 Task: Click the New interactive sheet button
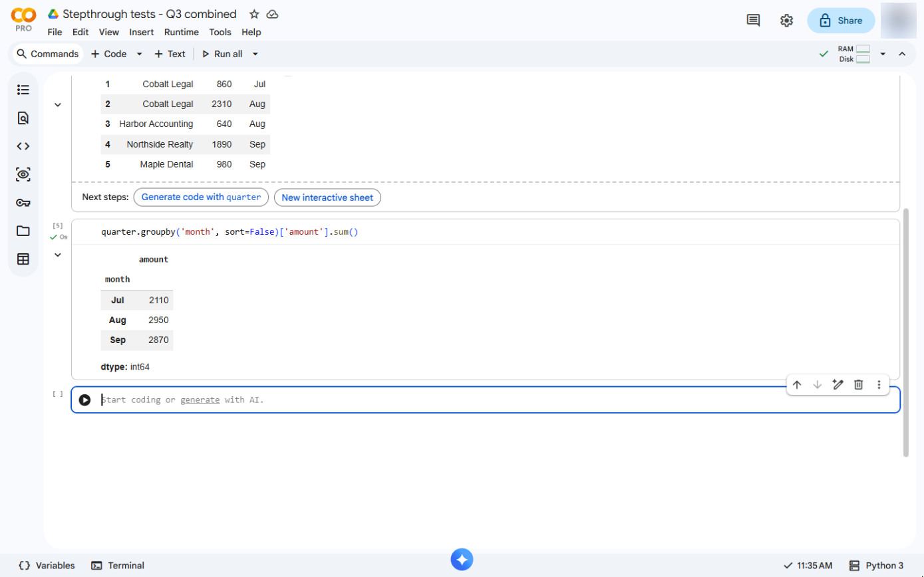pos(327,197)
